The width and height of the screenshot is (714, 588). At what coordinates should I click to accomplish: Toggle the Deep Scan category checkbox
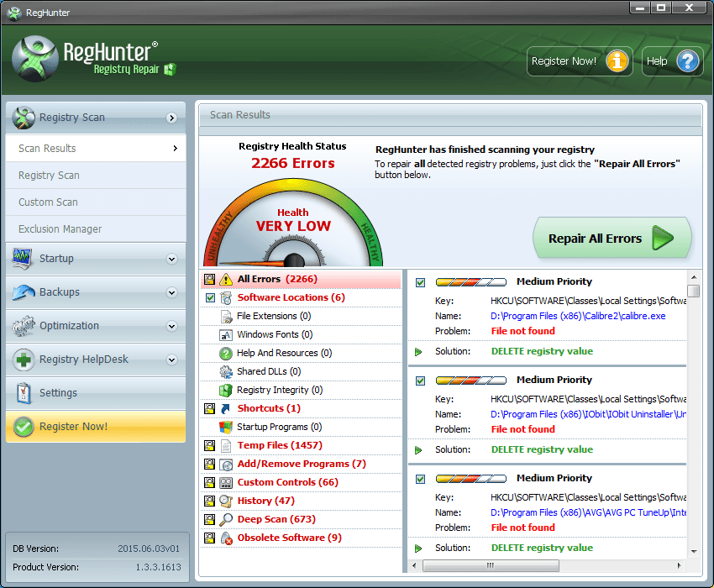point(209,520)
